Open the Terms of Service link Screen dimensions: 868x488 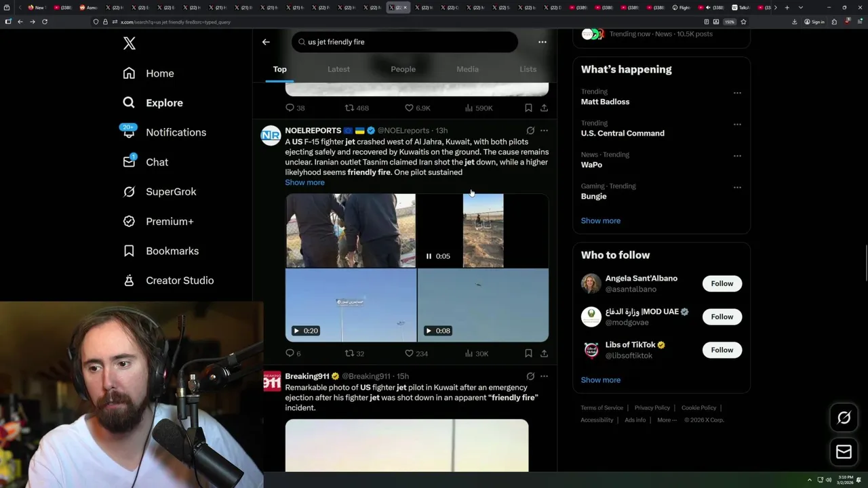(601, 408)
